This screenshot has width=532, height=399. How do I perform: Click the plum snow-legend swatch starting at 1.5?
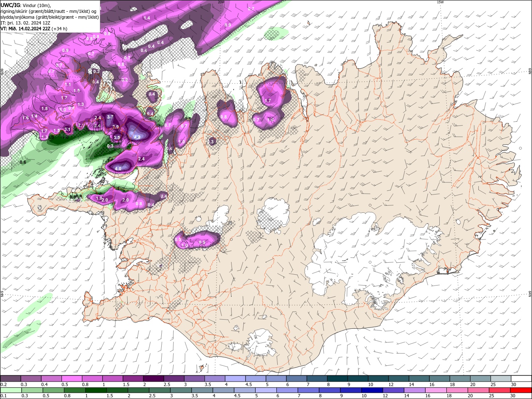coord(133,379)
